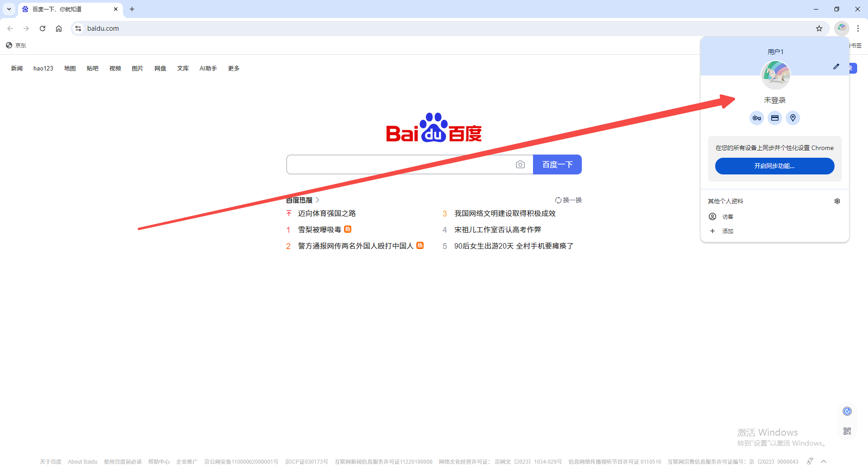View site information icon in address bar
The width and height of the screenshot is (868, 470).
point(78,28)
